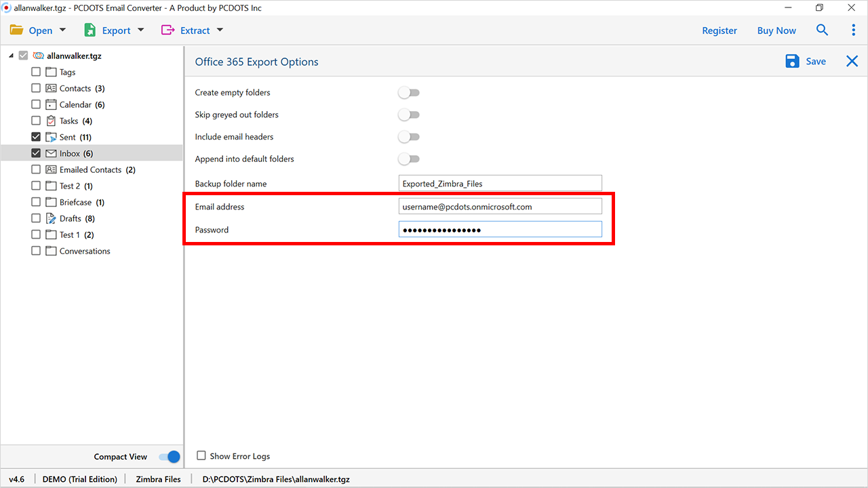
Task: Click the Extract arrow icon
Action: (167, 30)
